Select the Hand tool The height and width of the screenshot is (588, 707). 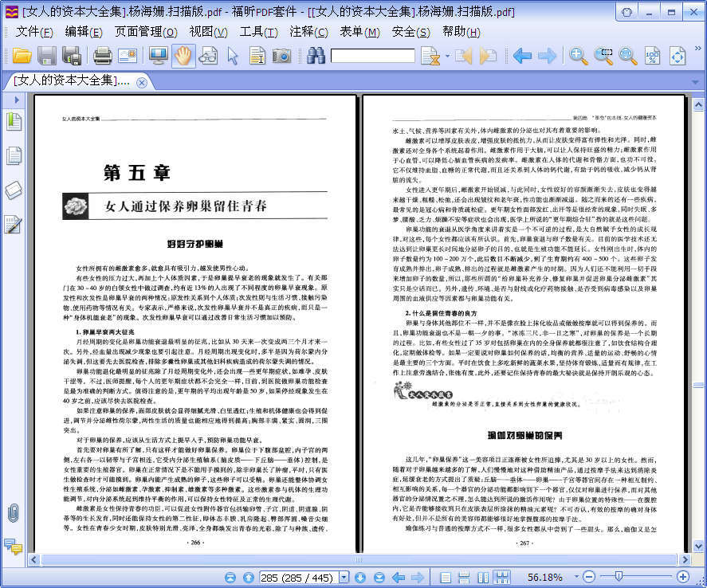coord(183,56)
